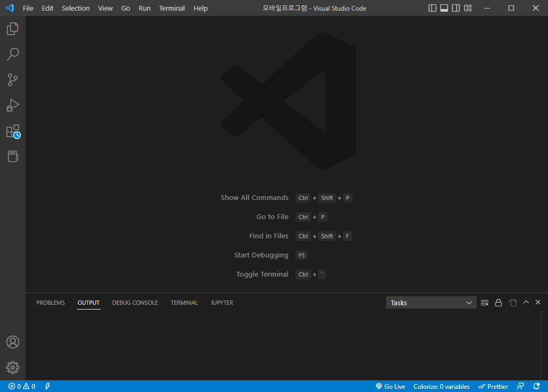The image size is (548, 392).
Task: Open the View menu
Action: click(x=105, y=8)
